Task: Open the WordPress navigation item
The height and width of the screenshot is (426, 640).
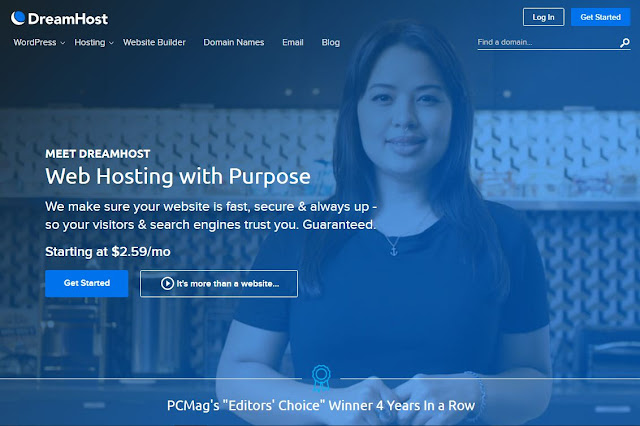Action: click(35, 42)
